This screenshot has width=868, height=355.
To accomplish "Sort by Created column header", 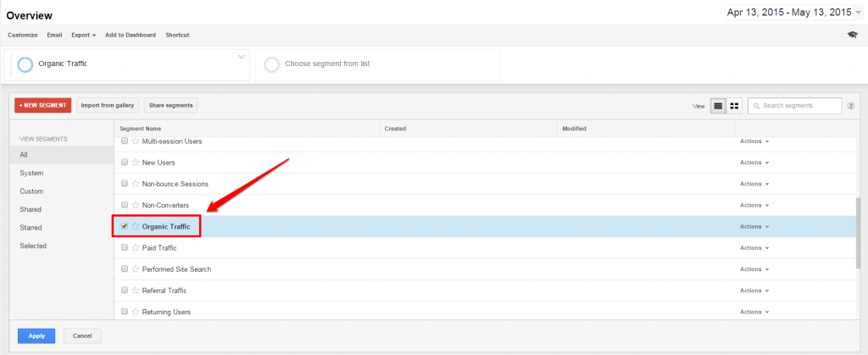I will (395, 128).
